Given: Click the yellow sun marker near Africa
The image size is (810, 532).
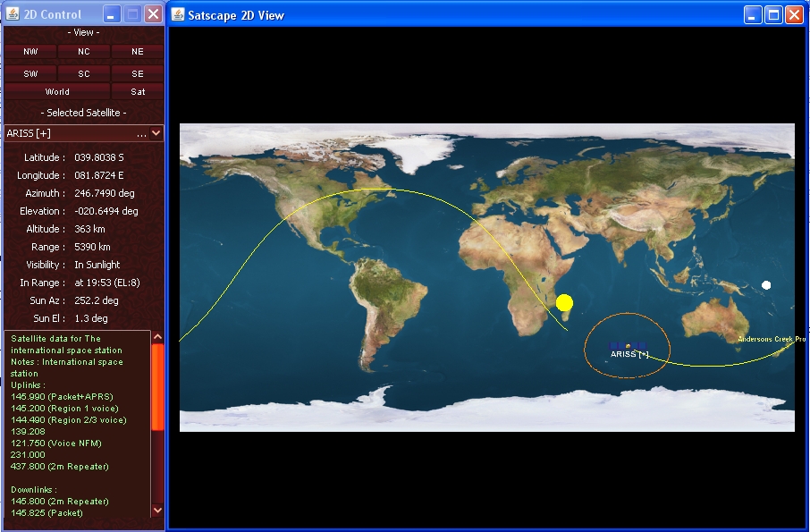Looking at the screenshot, I should [x=564, y=303].
